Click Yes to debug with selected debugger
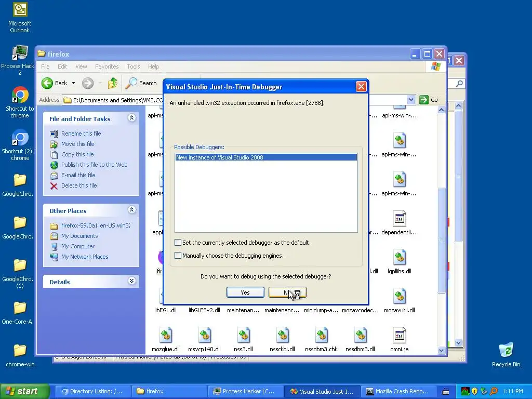Screen dimensions: 532x399 coord(245,292)
